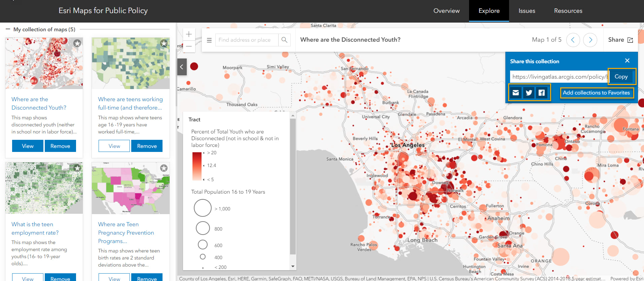Close the Share this collection panel
This screenshot has width=644, height=281.
click(627, 61)
